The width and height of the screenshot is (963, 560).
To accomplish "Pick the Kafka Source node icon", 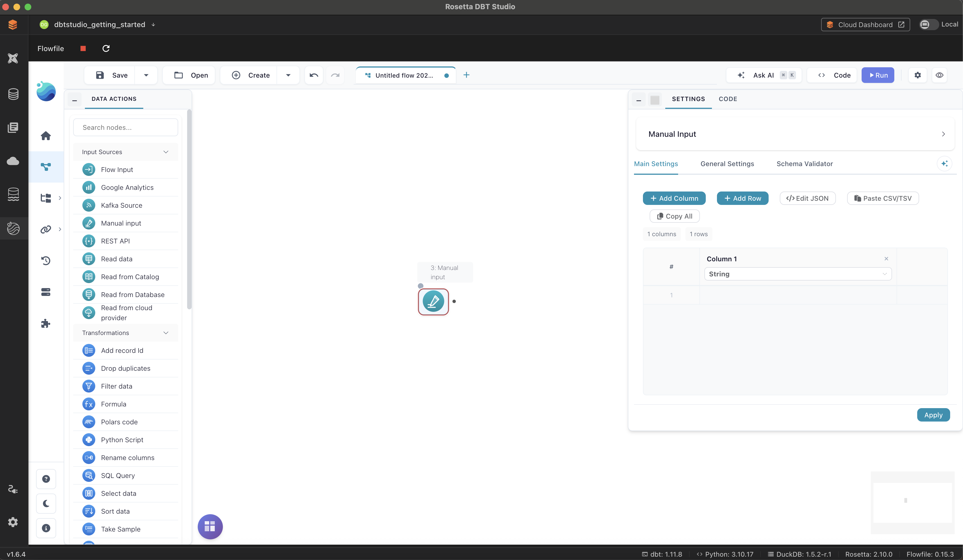I will (x=89, y=205).
